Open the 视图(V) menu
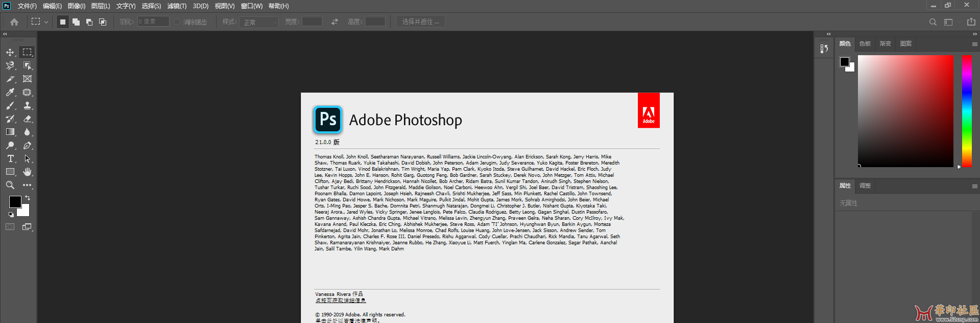This screenshot has width=980, height=323. (x=225, y=6)
